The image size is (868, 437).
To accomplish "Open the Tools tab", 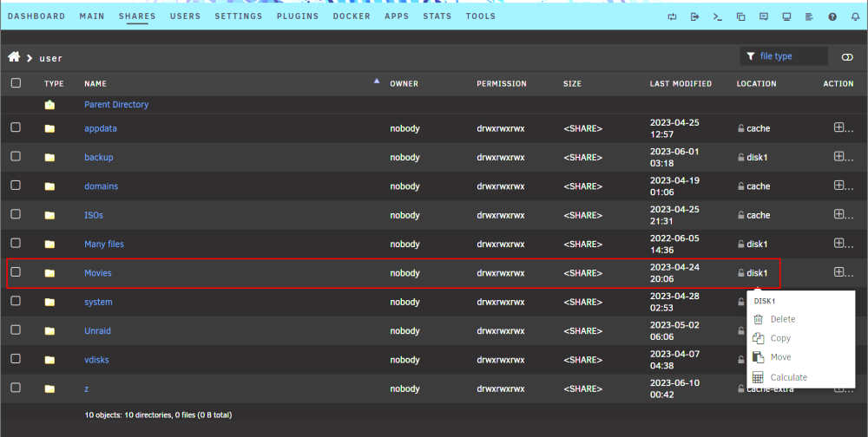I will pyautogui.click(x=481, y=16).
